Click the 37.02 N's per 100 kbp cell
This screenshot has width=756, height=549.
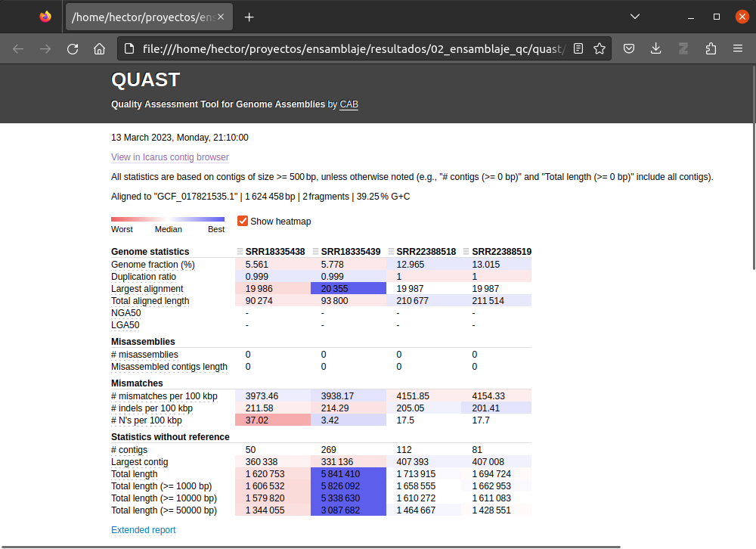273,420
